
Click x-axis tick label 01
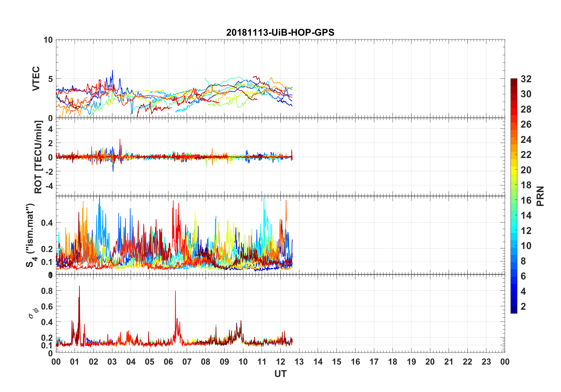click(x=75, y=362)
